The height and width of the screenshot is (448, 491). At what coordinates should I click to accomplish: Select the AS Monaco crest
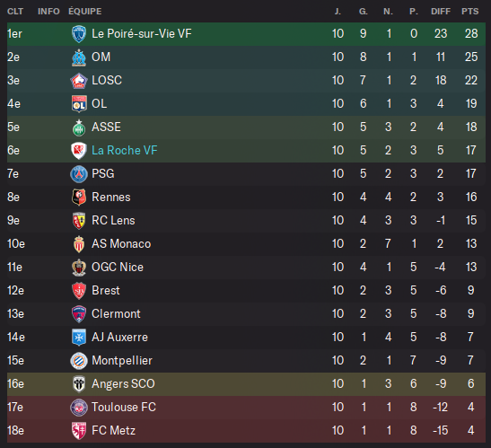pos(79,244)
